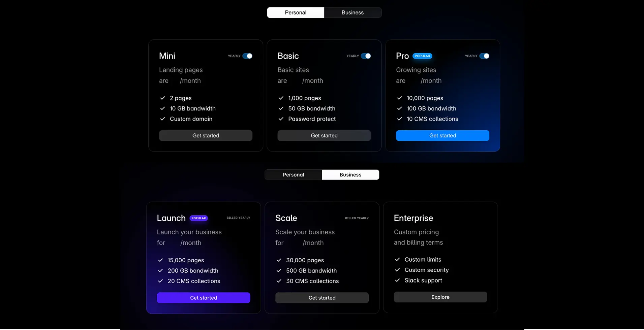Select the upper Personal tab
The image size is (644, 330).
[x=296, y=12]
